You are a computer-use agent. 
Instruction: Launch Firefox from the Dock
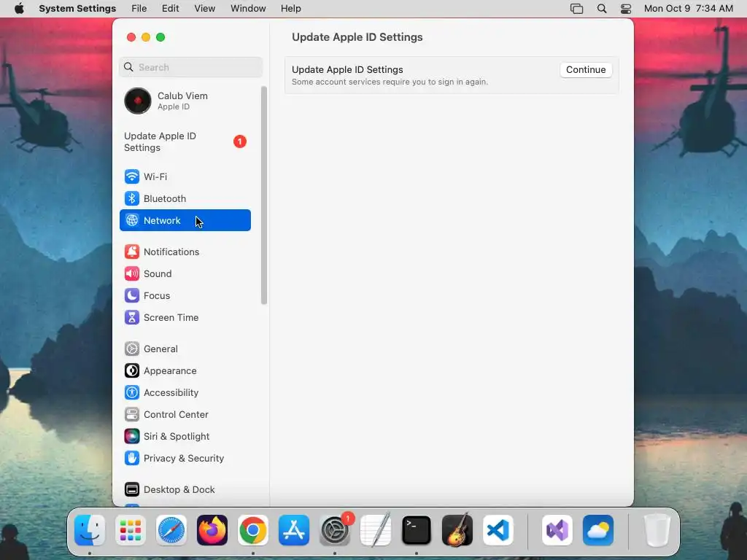point(212,530)
